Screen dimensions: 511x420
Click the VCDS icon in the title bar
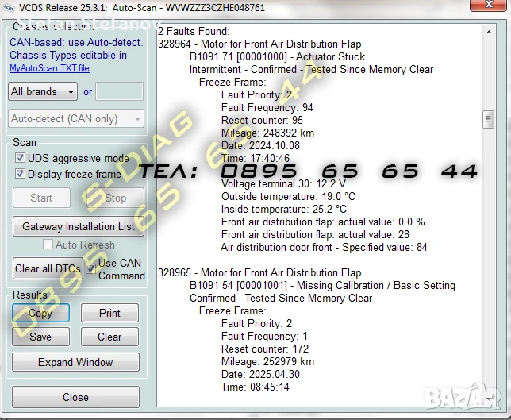coord(10,7)
